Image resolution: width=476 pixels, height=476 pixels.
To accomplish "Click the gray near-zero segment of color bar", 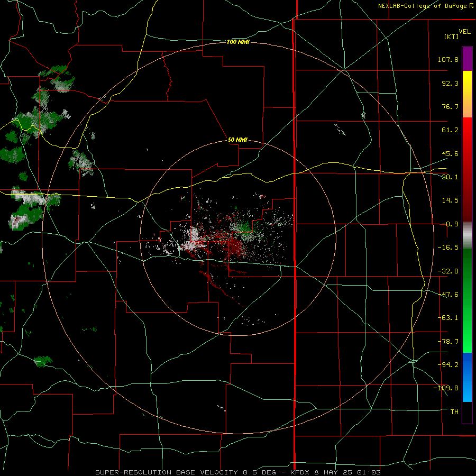I will 467,235.
